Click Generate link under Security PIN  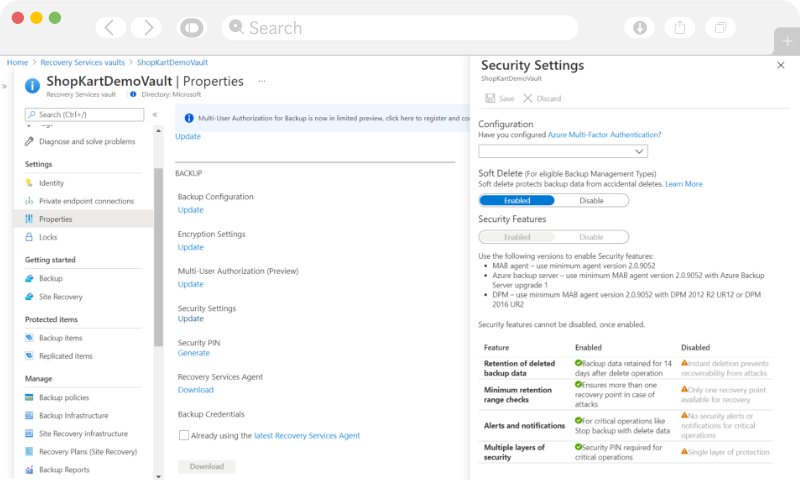pos(193,353)
